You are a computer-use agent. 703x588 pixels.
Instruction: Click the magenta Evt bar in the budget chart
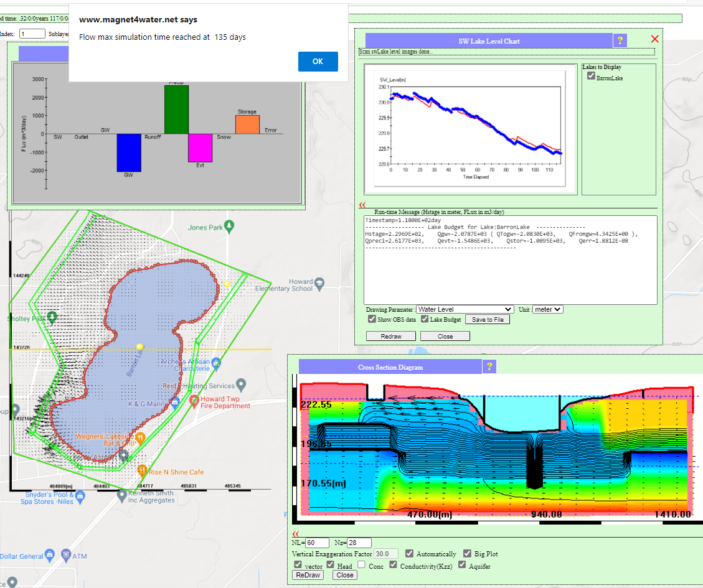pos(200,148)
